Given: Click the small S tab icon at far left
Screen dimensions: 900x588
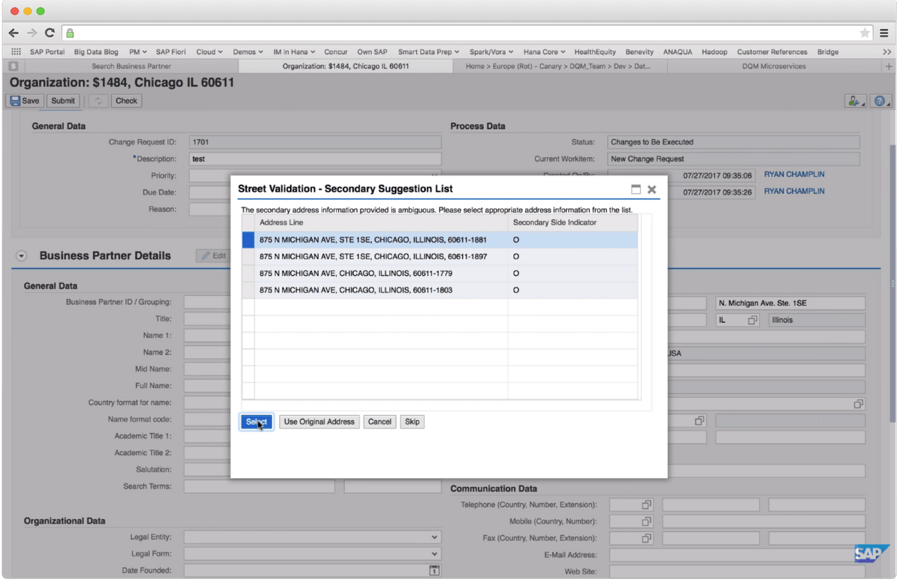Looking at the screenshot, I should (14, 66).
